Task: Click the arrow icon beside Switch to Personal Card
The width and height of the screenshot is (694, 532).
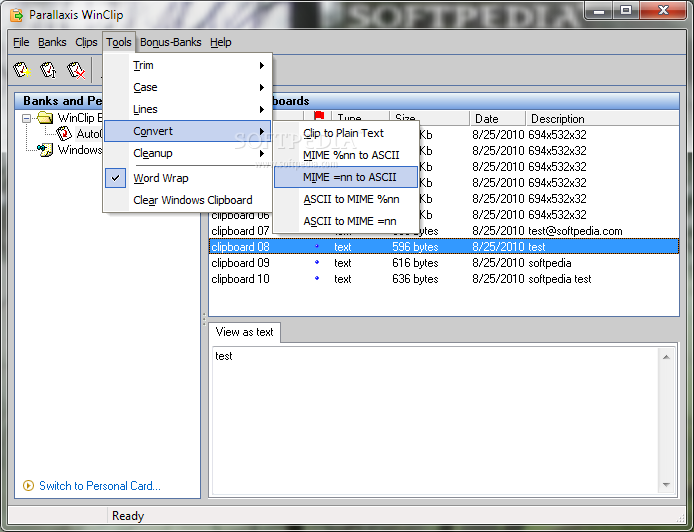Action: pyautogui.click(x=28, y=486)
